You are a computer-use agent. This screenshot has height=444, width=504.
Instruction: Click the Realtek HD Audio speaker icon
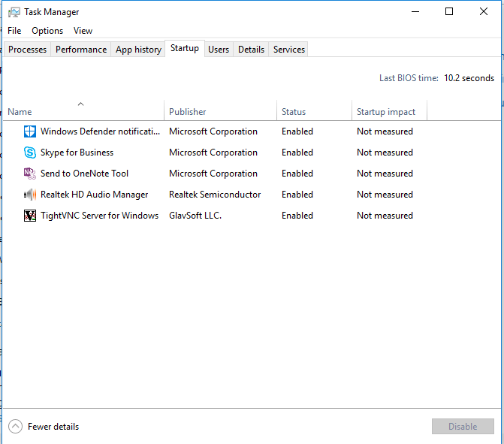click(x=30, y=195)
